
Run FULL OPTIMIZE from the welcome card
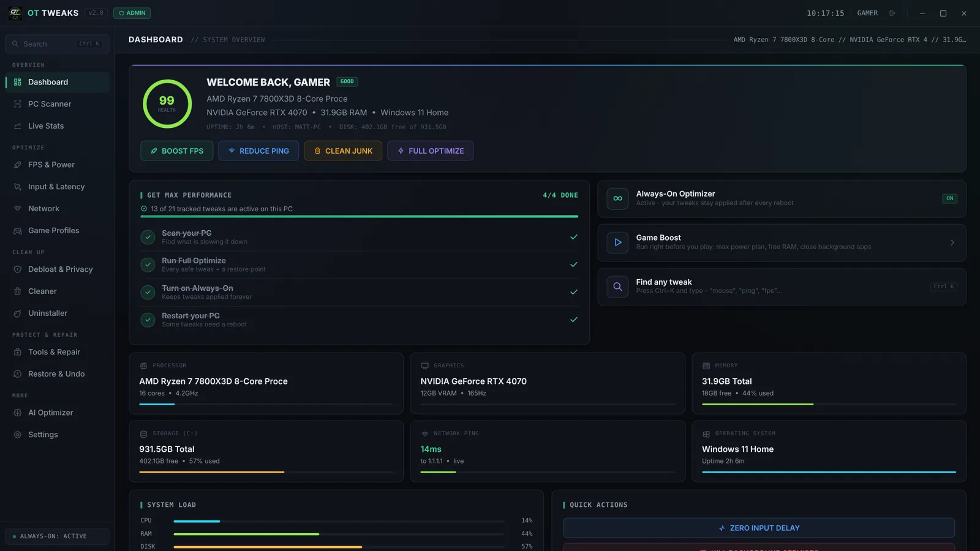(x=430, y=151)
